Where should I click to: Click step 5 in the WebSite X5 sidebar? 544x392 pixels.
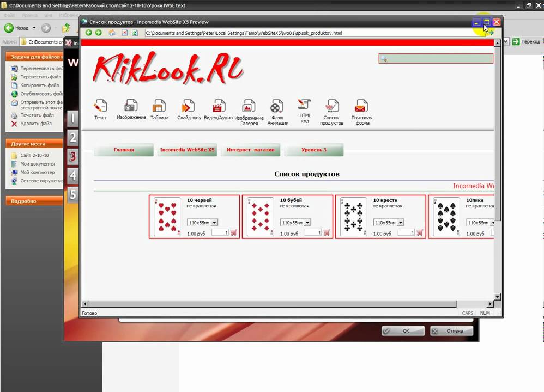point(72,194)
